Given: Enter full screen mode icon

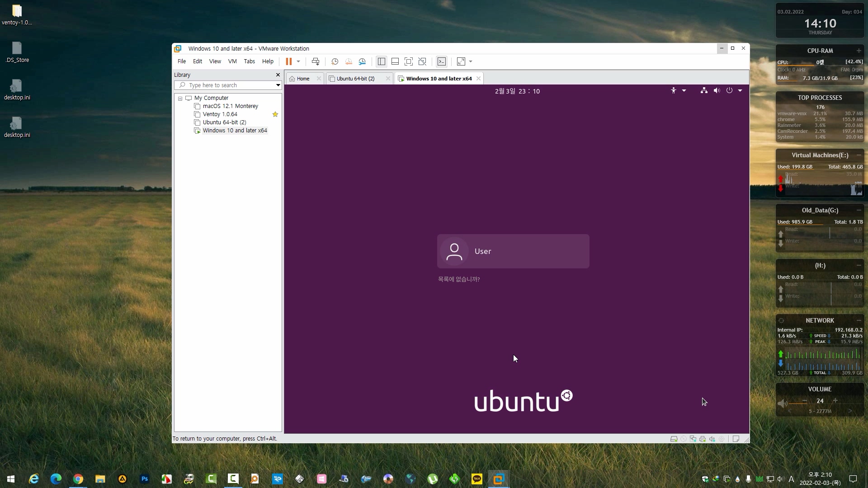Looking at the screenshot, I should pos(409,61).
